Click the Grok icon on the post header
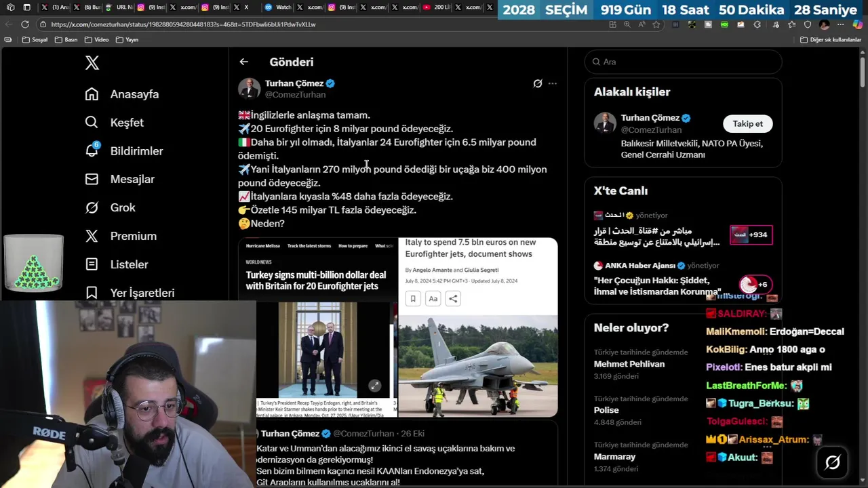This screenshot has height=488, width=868. tap(538, 83)
